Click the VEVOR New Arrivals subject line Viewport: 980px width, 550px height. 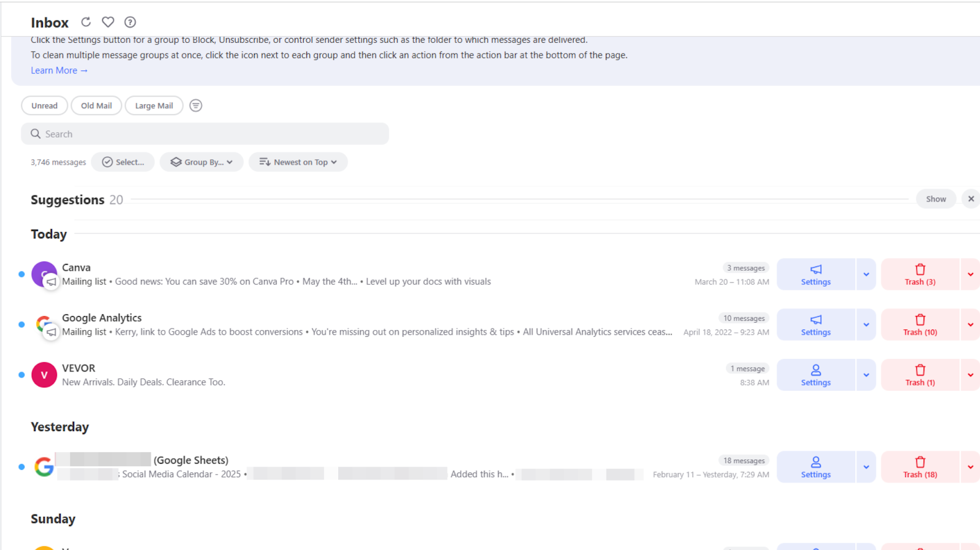(x=143, y=382)
